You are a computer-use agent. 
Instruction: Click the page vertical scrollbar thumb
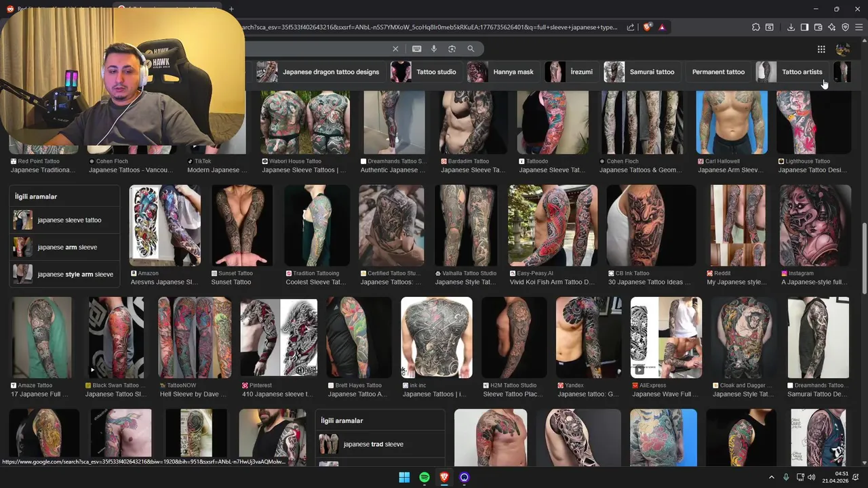coord(864,259)
